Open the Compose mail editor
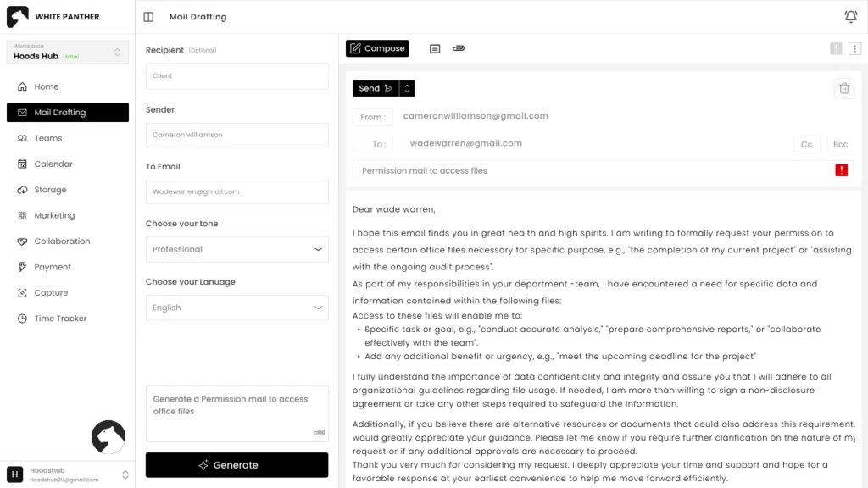The height and width of the screenshot is (488, 868). coord(376,48)
